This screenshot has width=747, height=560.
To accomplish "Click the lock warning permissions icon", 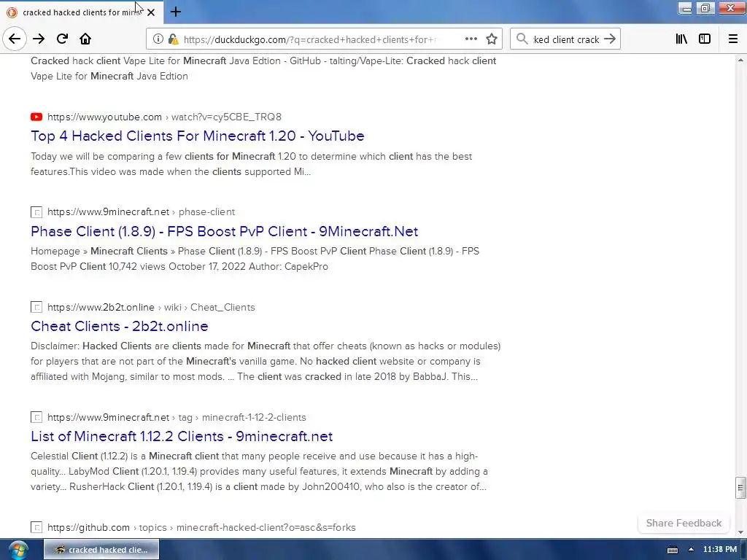I will (174, 39).
